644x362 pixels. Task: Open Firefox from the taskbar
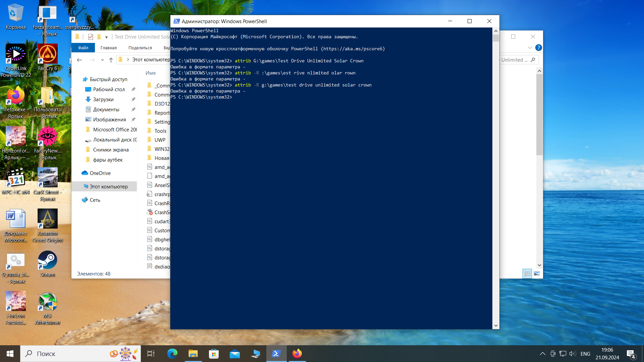tap(297, 354)
